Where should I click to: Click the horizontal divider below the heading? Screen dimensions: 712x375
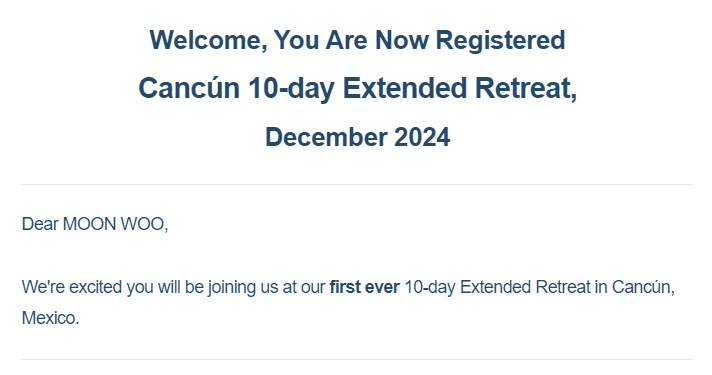357,184
